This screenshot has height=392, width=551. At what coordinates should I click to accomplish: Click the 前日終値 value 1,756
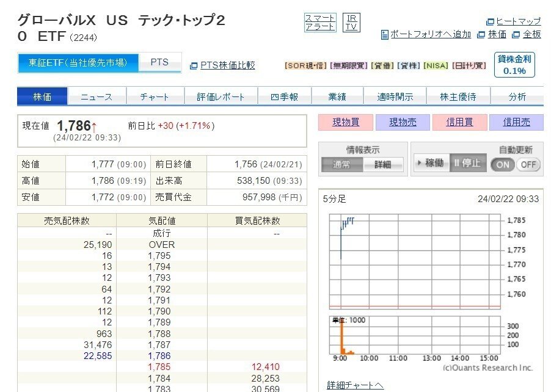point(246,164)
